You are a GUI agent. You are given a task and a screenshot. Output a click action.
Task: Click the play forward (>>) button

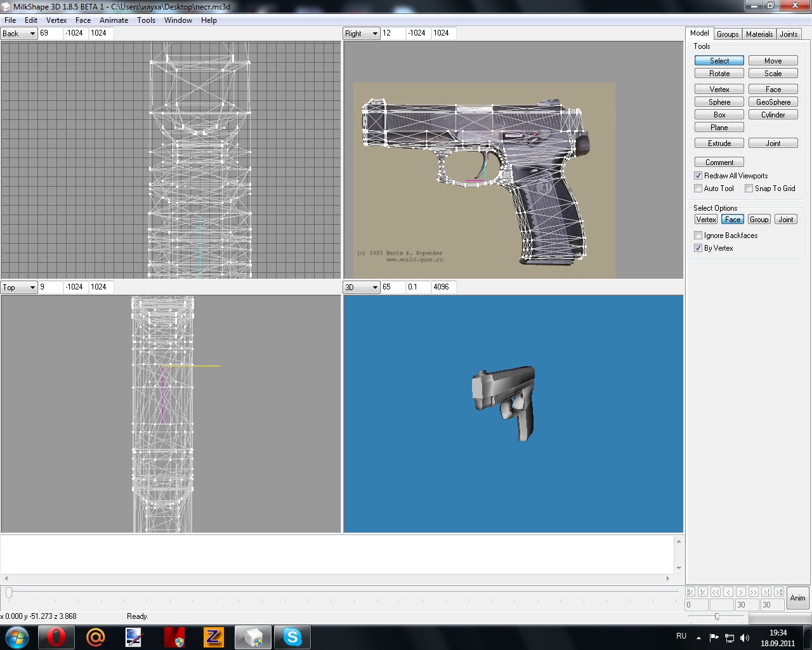[754, 592]
